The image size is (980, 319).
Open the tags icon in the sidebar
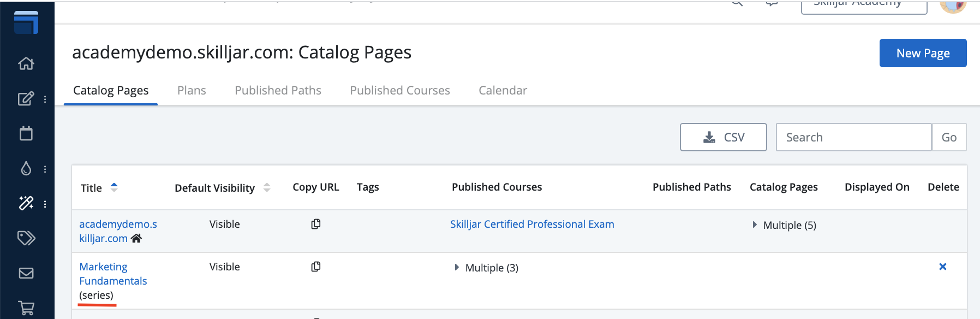click(26, 238)
